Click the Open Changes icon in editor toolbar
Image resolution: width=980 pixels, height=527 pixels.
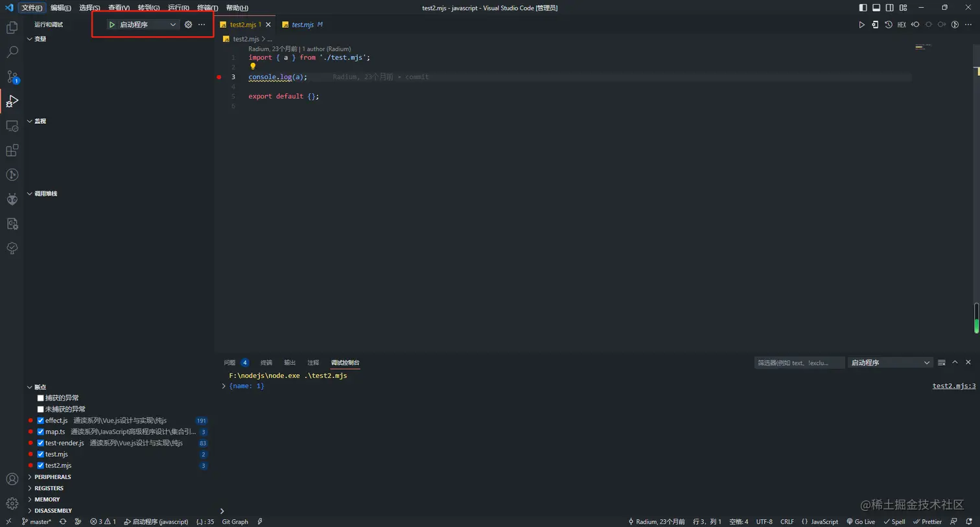(x=875, y=25)
